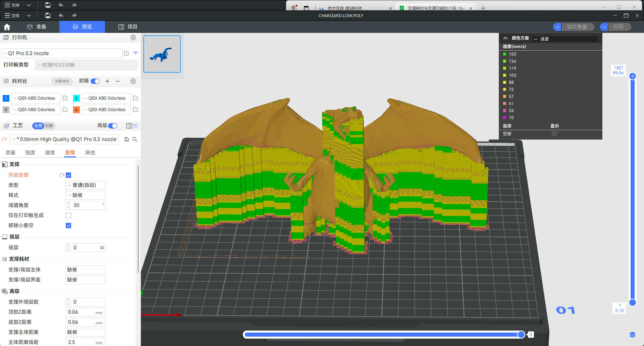The height and width of the screenshot is (346, 644).
Task: Enable 仅在打印板生成 checkbox
Action: 68,215
